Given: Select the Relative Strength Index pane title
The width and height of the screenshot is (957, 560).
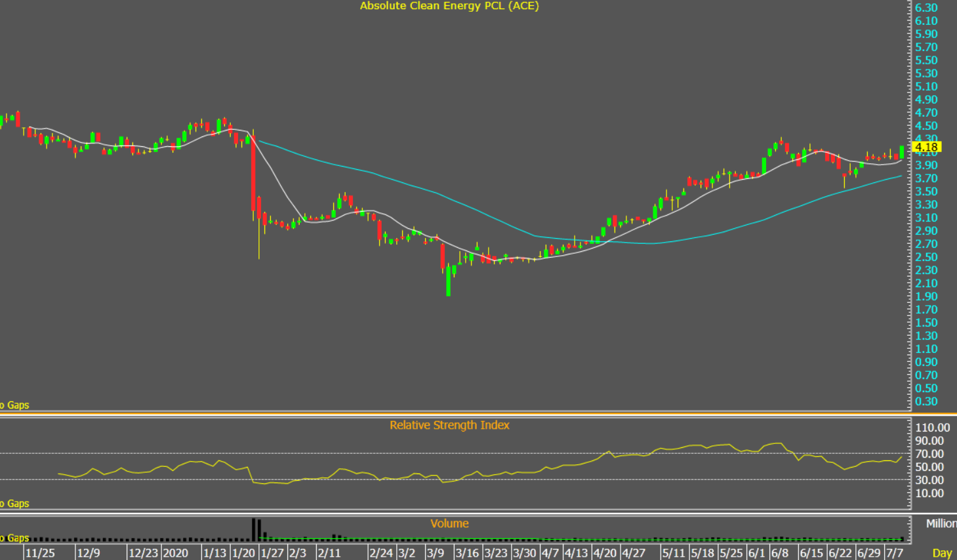Looking at the screenshot, I should coord(449,425).
